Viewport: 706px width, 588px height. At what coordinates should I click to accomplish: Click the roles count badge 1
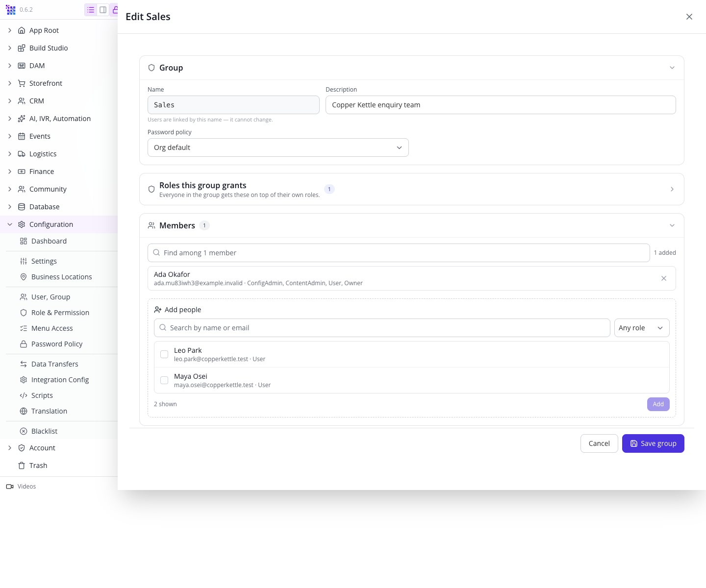[329, 189]
